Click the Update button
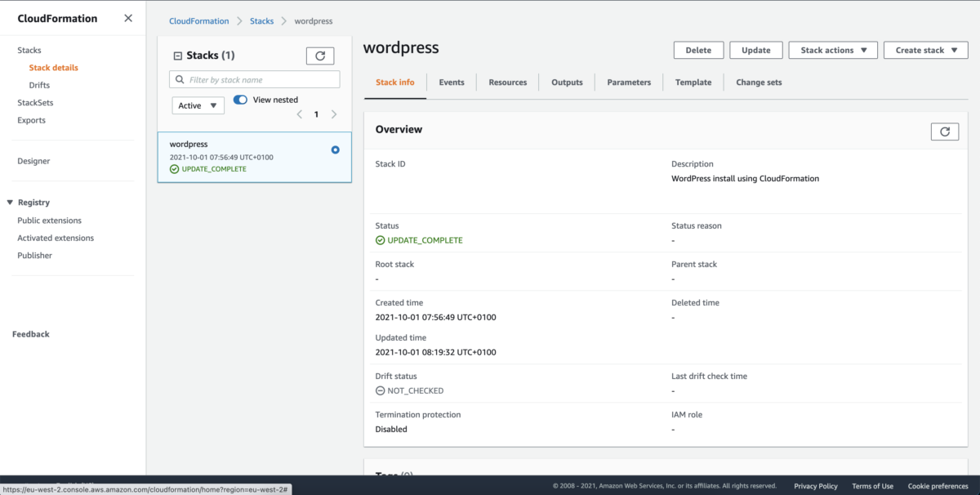This screenshot has height=495, width=980. click(755, 50)
